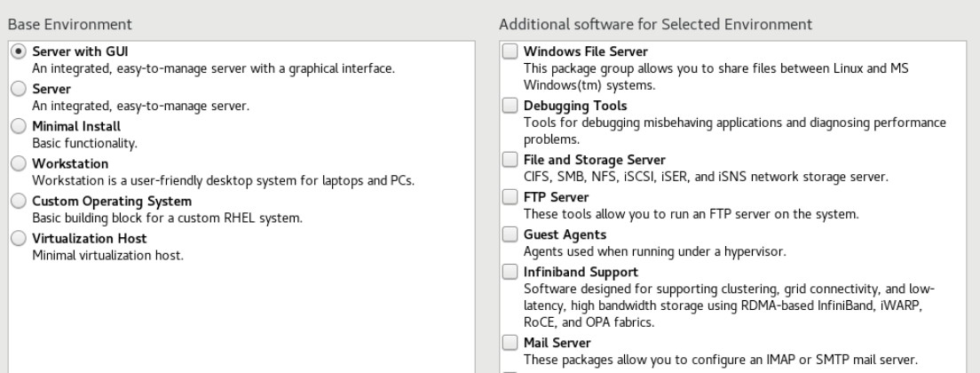Viewport: 980px width, 373px height.
Task: Check the Infiniband Support checkbox
Action: click(x=510, y=272)
